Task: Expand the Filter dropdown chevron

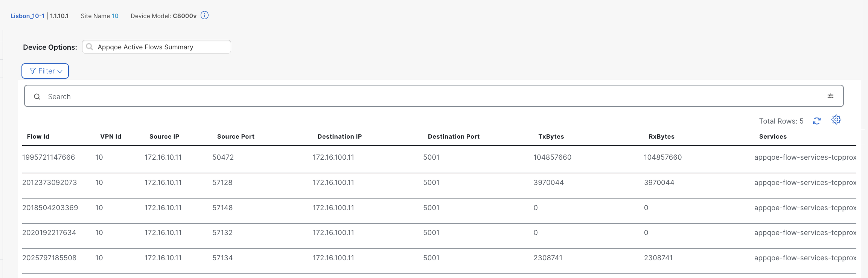Action: (x=60, y=71)
